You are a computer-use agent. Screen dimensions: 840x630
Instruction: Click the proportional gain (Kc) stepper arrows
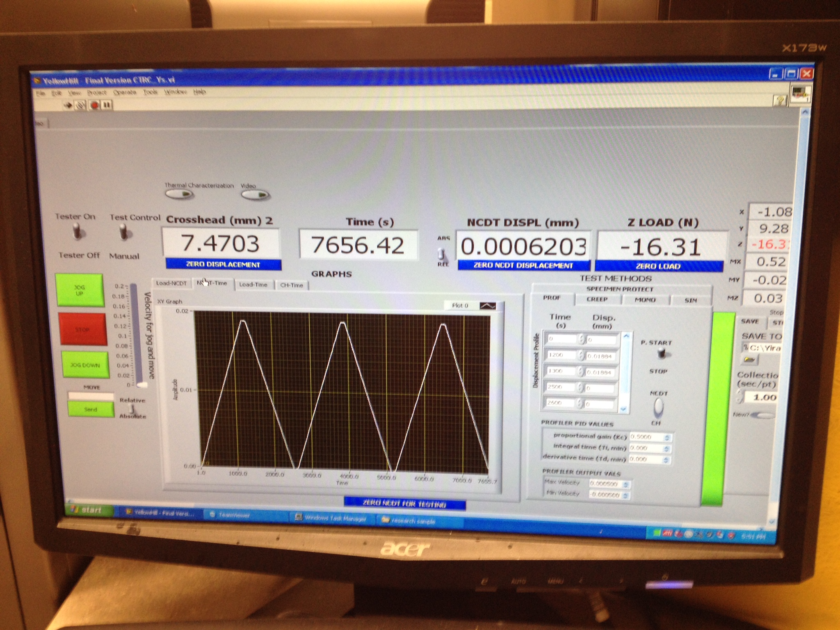click(x=667, y=438)
